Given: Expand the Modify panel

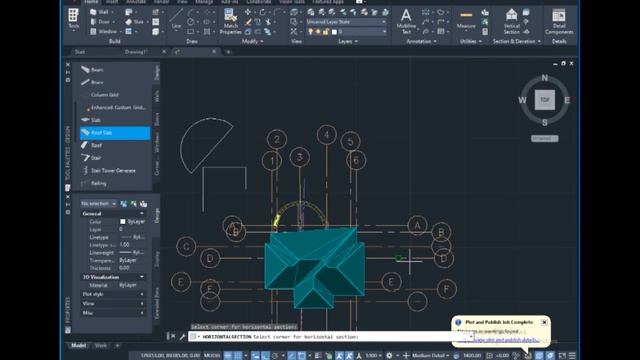Looking at the screenshot, I should click(x=252, y=41).
